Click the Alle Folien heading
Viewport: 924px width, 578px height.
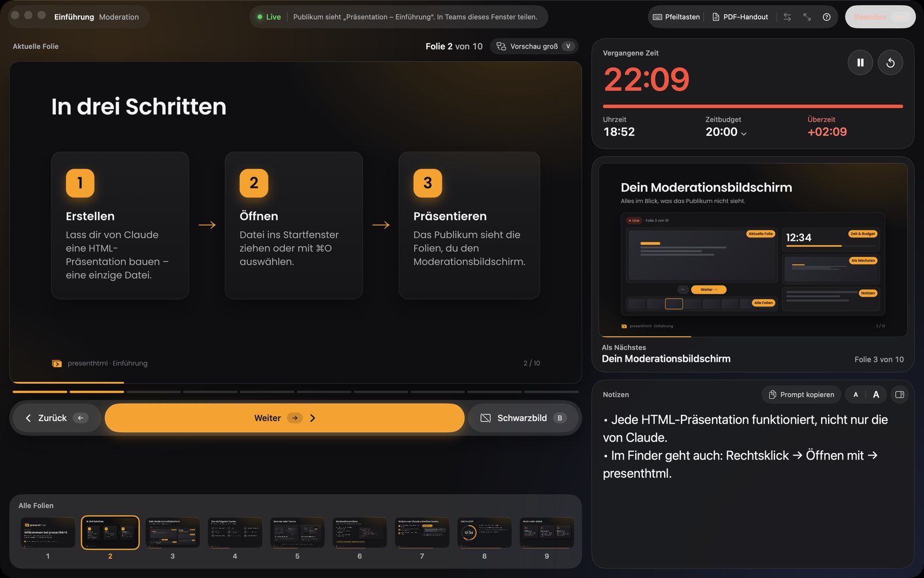[36, 506]
